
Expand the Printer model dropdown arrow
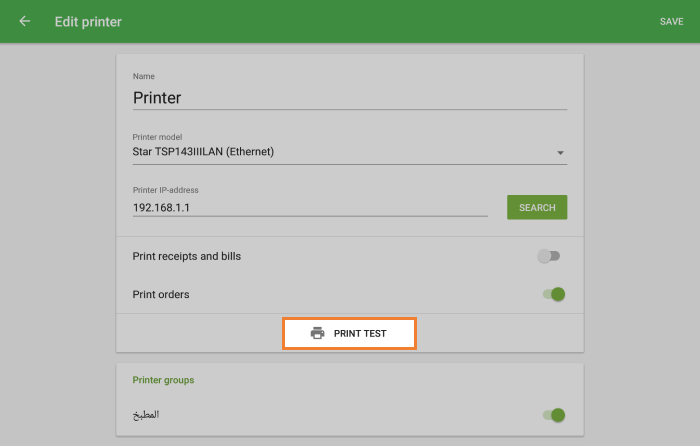[560, 153]
